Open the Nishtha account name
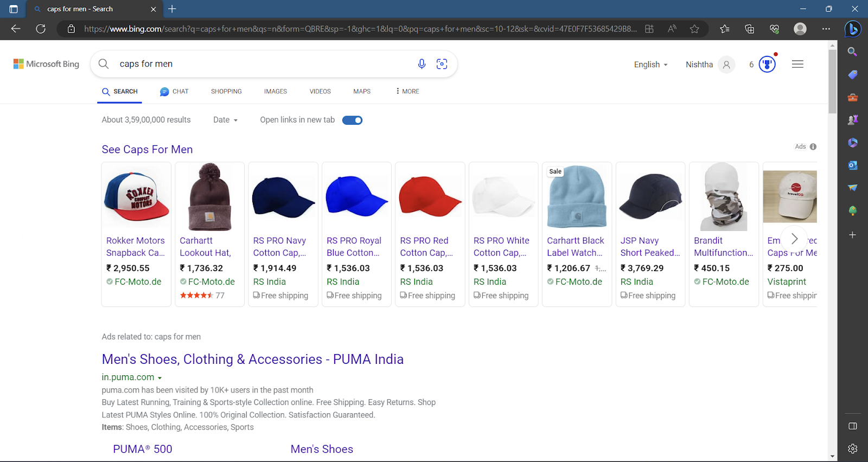This screenshot has height=462, width=868. (699, 65)
